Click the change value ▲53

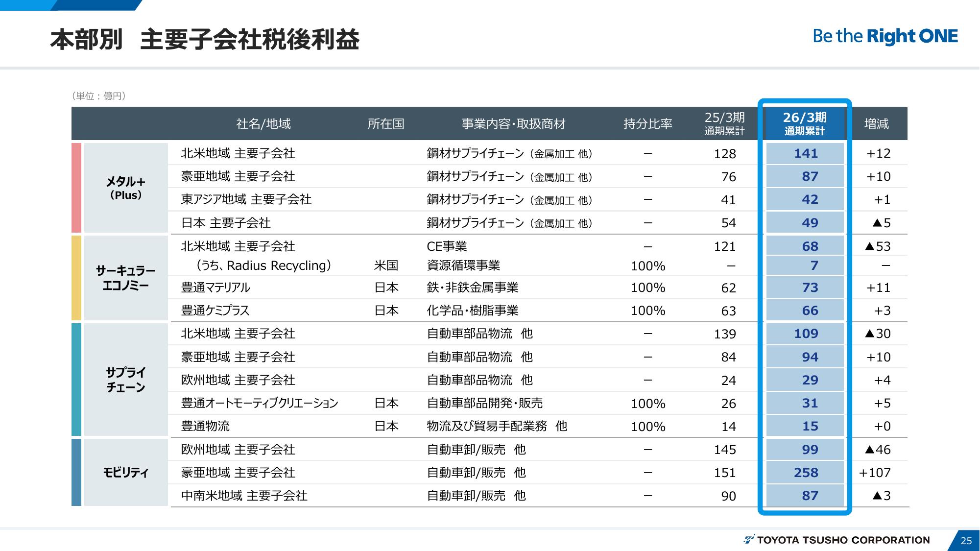[x=878, y=246]
